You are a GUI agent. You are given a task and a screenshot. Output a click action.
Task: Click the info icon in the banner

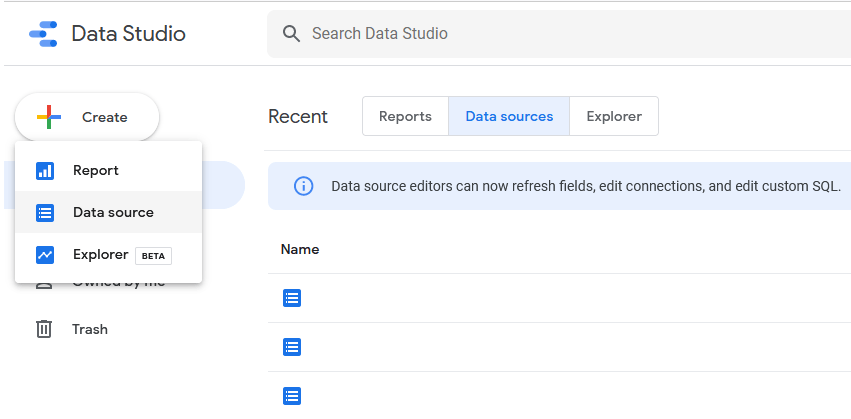[x=303, y=186]
